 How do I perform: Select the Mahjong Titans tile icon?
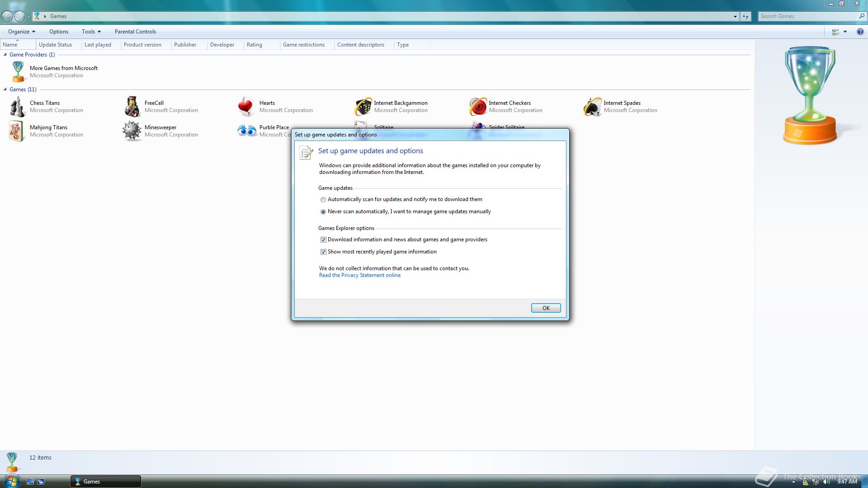[17, 131]
